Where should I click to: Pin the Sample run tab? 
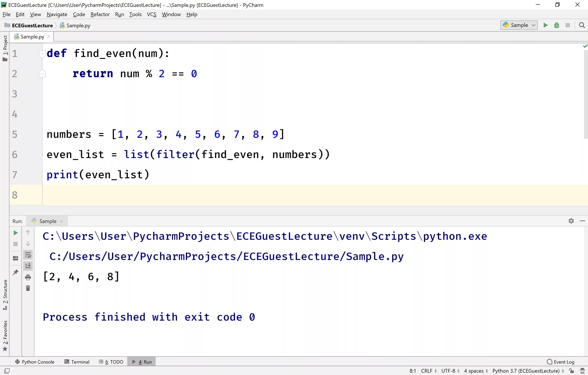15,272
